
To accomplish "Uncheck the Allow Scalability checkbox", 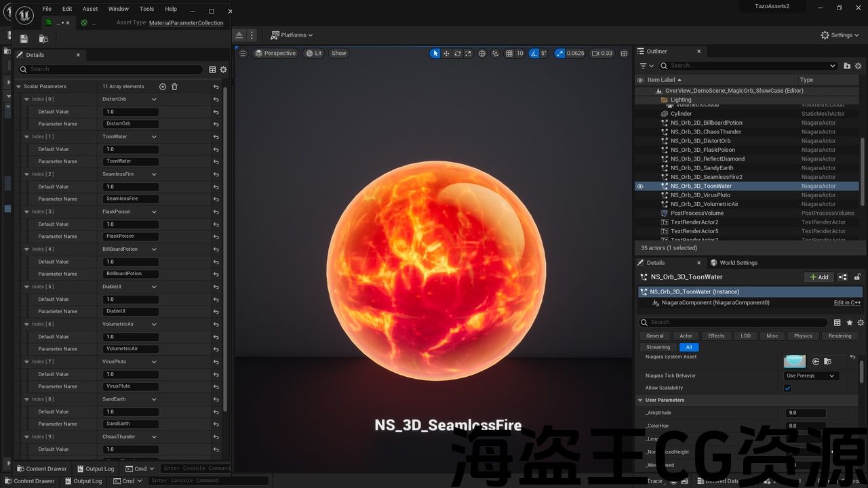I will coord(787,388).
